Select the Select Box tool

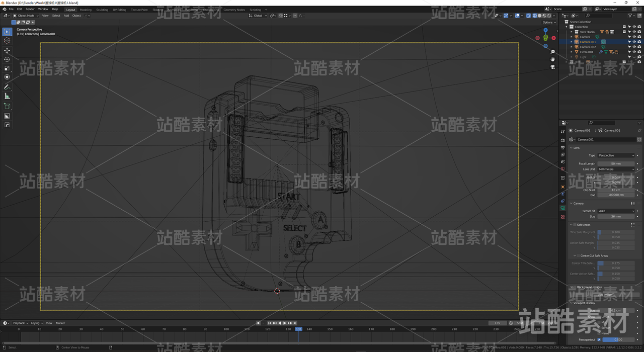(x=7, y=32)
